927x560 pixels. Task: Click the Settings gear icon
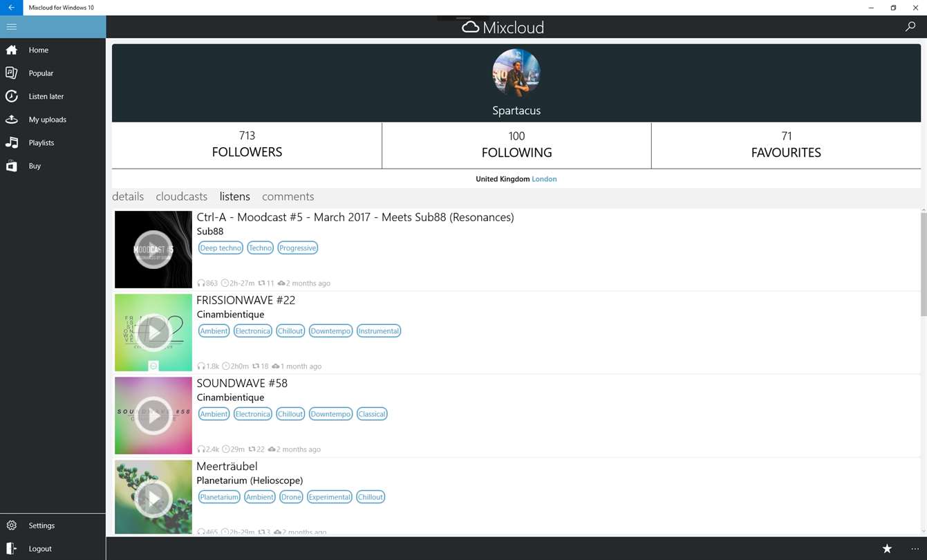11,525
